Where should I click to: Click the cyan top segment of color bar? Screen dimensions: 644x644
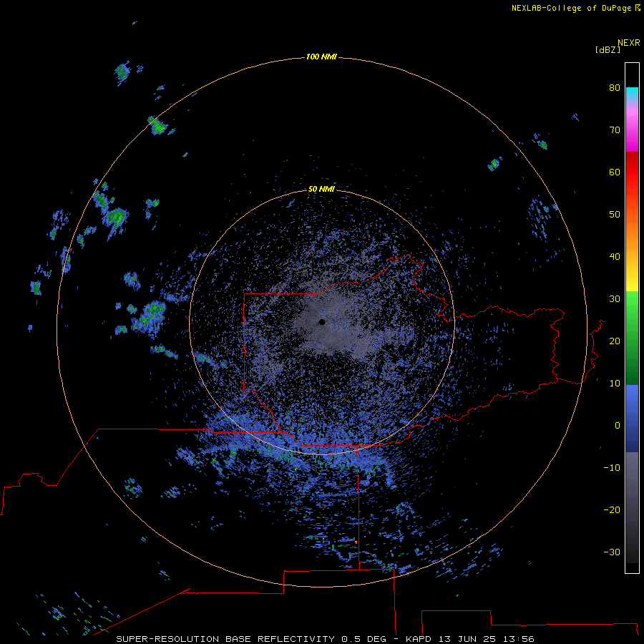click(632, 94)
